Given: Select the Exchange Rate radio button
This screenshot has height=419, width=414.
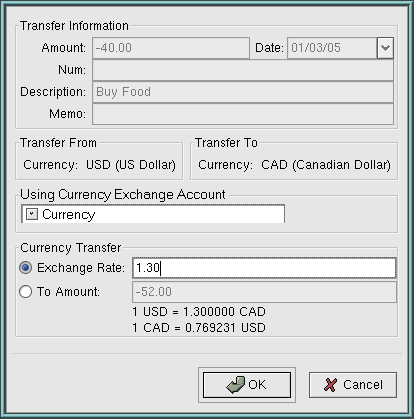Looking at the screenshot, I should click(26, 268).
